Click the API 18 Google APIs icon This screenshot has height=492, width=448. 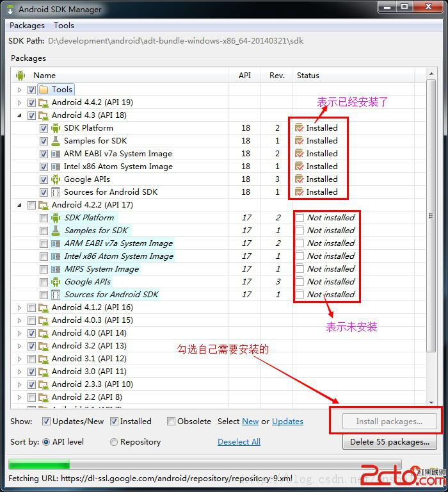(56, 179)
